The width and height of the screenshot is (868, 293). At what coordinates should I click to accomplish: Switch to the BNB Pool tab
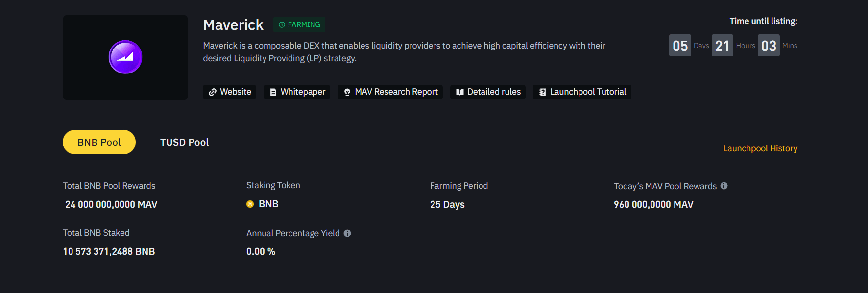tap(99, 142)
